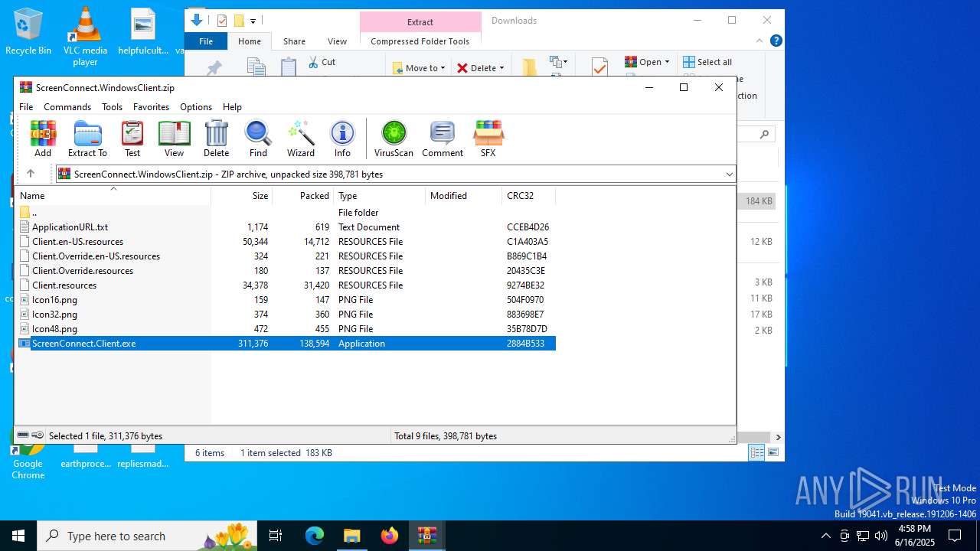Open the File menu in WinRAR

click(x=26, y=107)
